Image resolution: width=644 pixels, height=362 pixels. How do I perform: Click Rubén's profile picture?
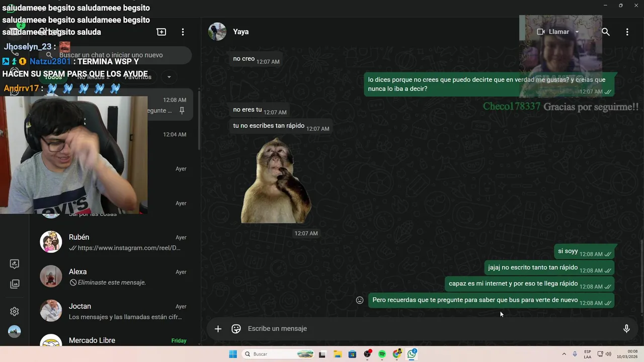click(51, 242)
